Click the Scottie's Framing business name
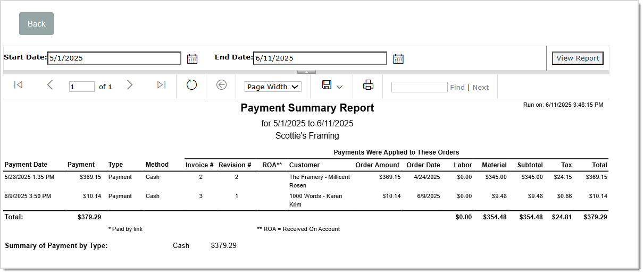This screenshot has height=274, width=644. pos(307,135)
